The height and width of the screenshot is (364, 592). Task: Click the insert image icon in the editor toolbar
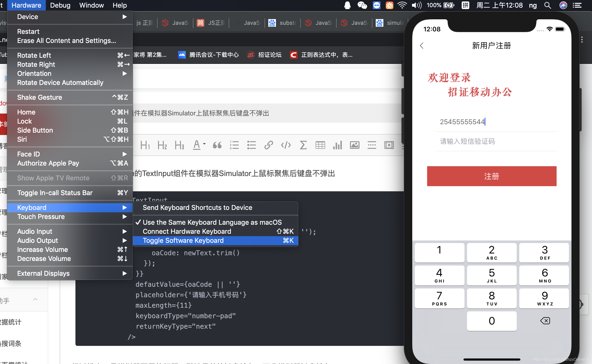coord(354,145)
